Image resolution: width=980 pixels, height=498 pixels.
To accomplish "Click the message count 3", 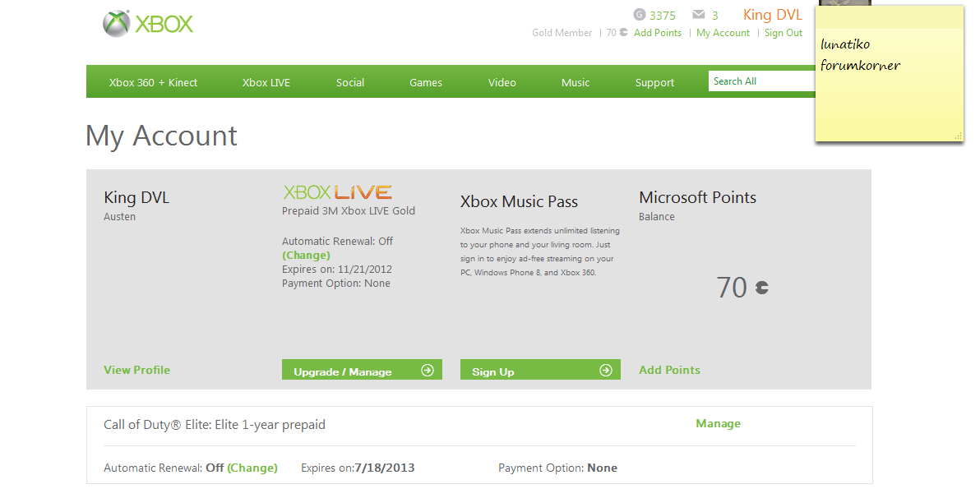I will pos(715,15).
